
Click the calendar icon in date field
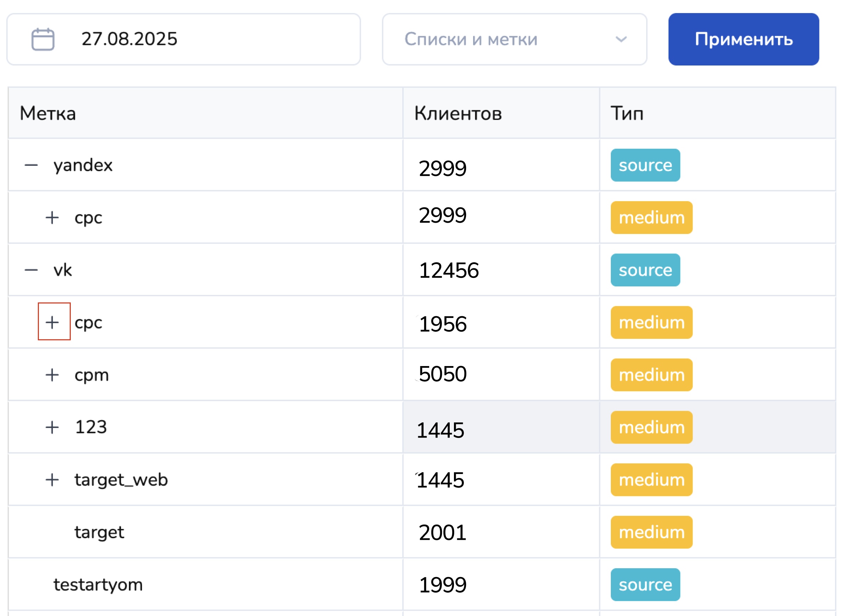click(42, 39)
